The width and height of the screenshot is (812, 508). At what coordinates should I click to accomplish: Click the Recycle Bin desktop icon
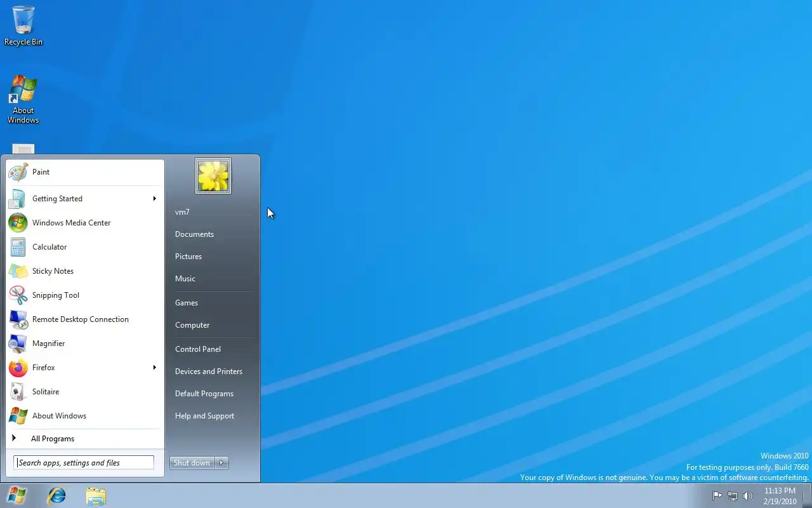pyautogui.click(x=23, y=25)
